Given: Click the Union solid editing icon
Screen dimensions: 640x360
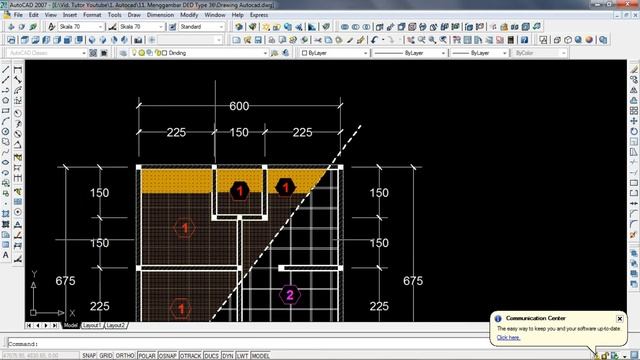Looking at the screenshot, I should [344, 27].
